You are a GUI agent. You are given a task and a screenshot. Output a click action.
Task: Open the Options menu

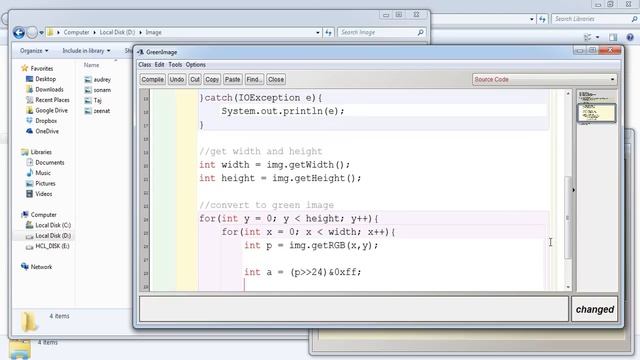196,64
